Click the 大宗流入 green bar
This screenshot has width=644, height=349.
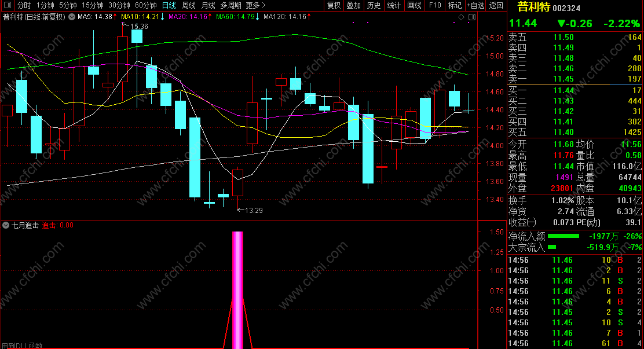tap(552, 247)
